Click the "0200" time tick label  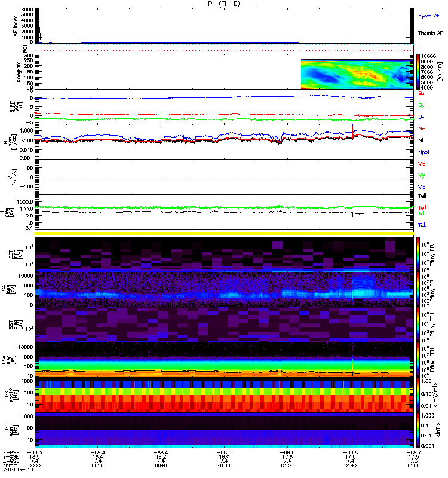pos(413,466)
